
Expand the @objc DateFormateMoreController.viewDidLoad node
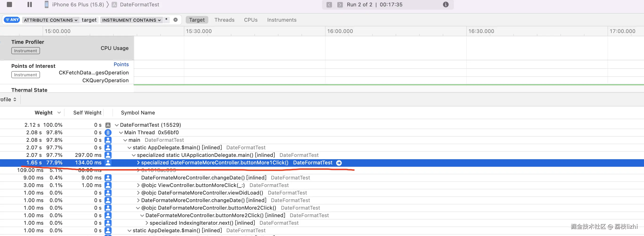tap(138, 193)
